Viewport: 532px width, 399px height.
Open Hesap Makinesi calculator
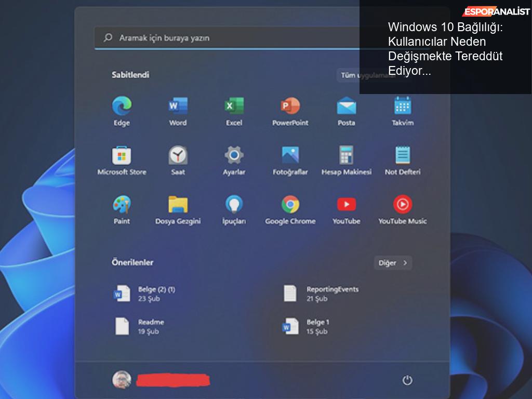(346, 155)
